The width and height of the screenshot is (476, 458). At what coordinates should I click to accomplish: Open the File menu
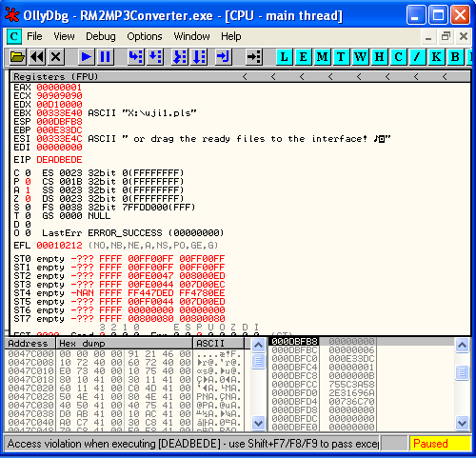tap(34, 36)
